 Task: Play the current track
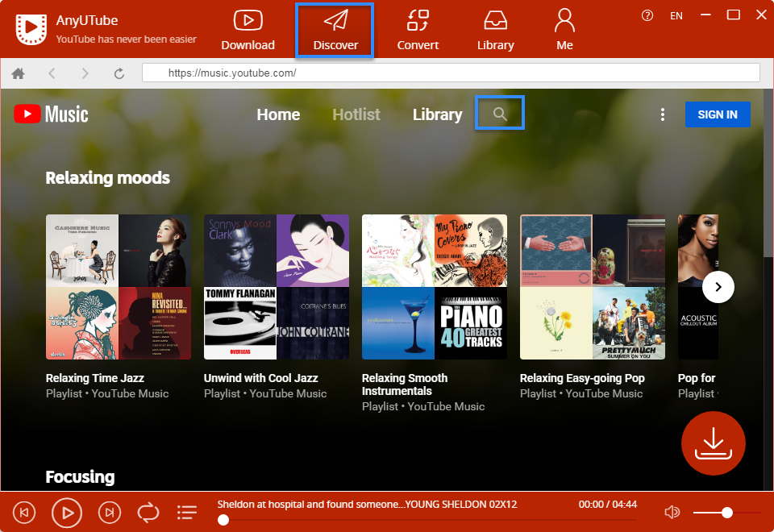67,513
